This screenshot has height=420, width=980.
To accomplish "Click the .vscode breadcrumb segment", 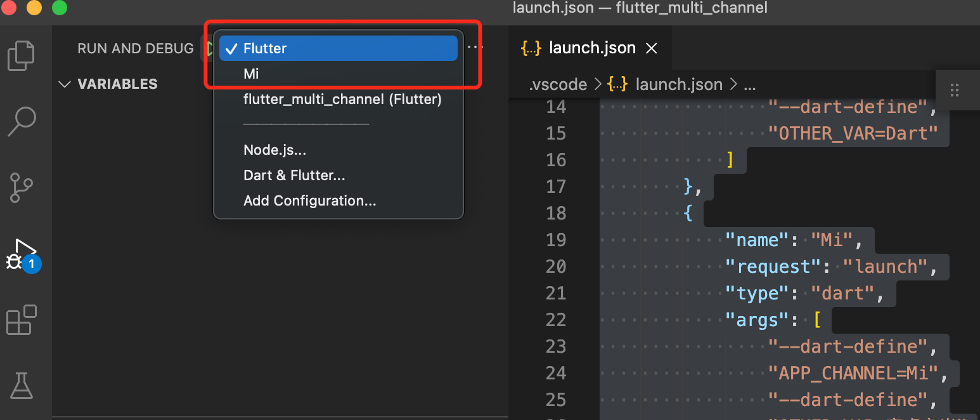I will click(x=558, y=84).
